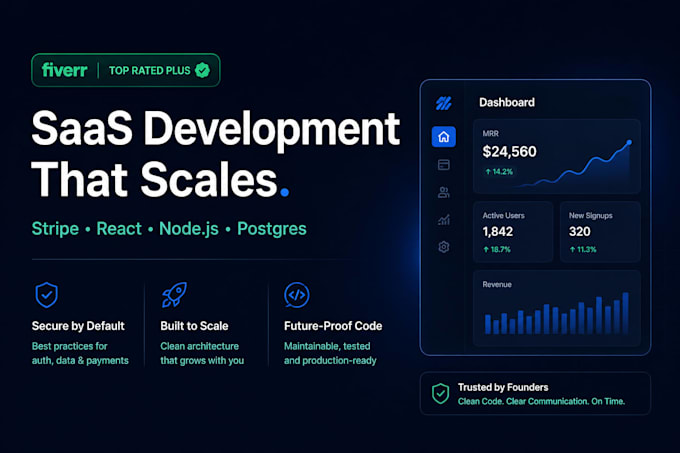Click the Postgres technology text

272,229
